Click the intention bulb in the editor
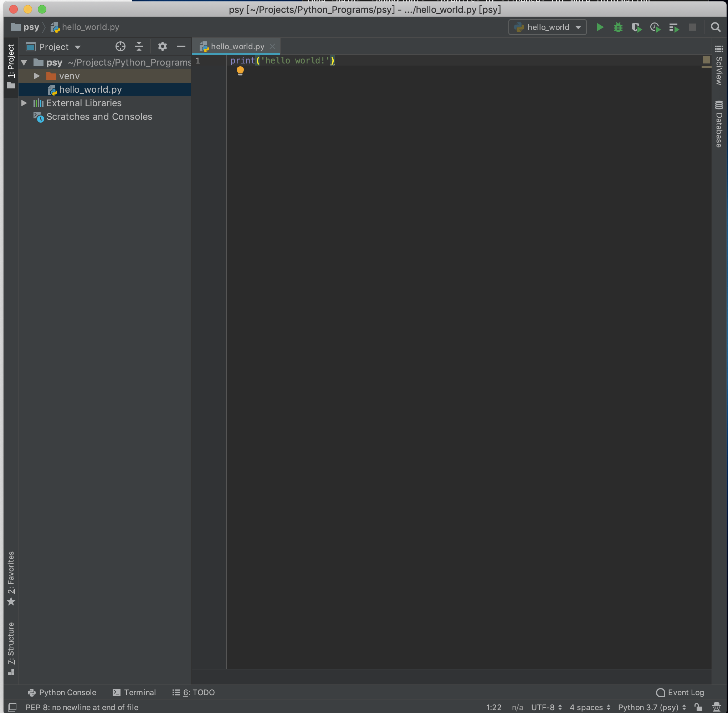The height and width of the screenshot is (713, 728). [240, 71]
